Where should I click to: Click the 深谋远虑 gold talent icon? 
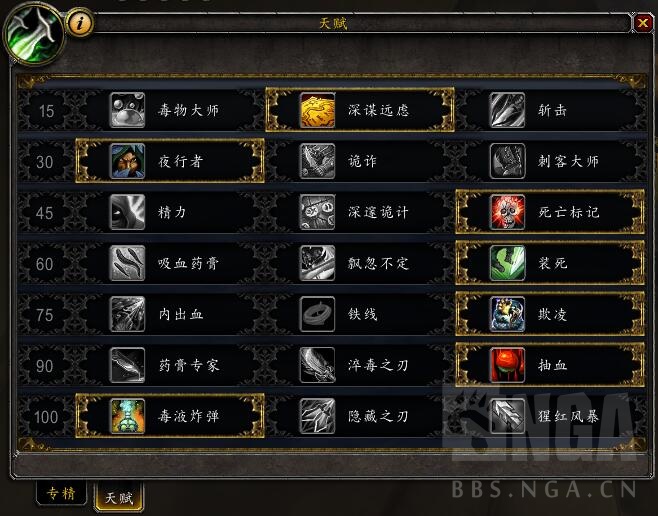pos(318,110)
